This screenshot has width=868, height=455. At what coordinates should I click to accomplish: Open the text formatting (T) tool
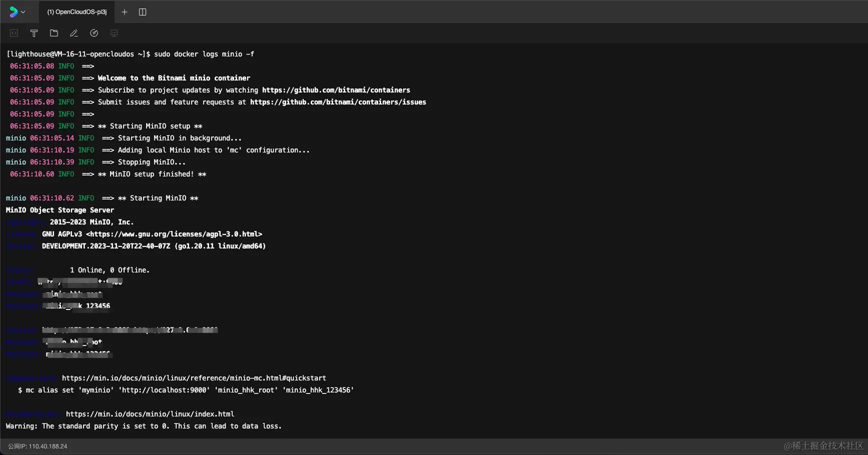click(34, 33)
